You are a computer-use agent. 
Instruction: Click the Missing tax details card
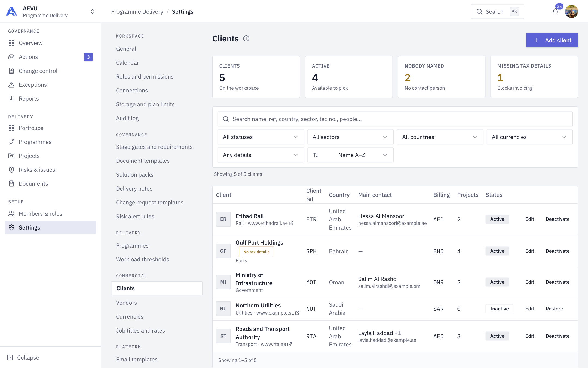[534, 77]
